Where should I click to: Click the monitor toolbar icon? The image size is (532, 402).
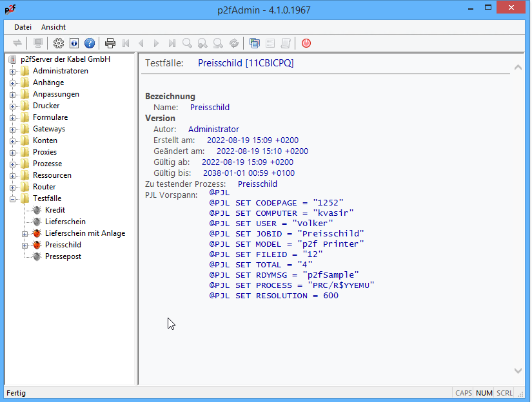pyautogui.click(x=38, y=43)
